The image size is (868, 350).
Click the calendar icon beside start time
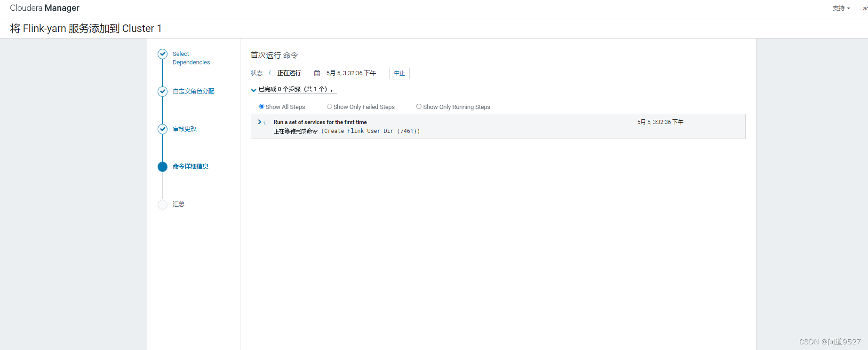[317, 73]
